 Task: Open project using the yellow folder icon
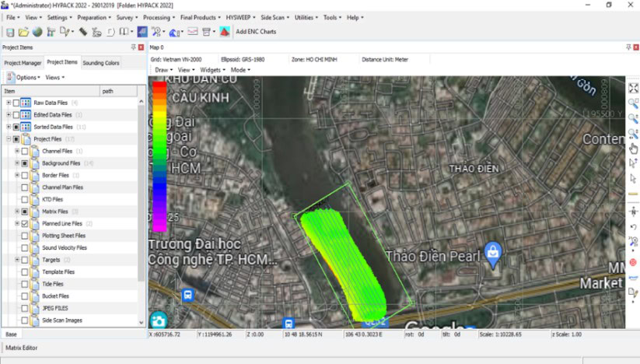23,32
